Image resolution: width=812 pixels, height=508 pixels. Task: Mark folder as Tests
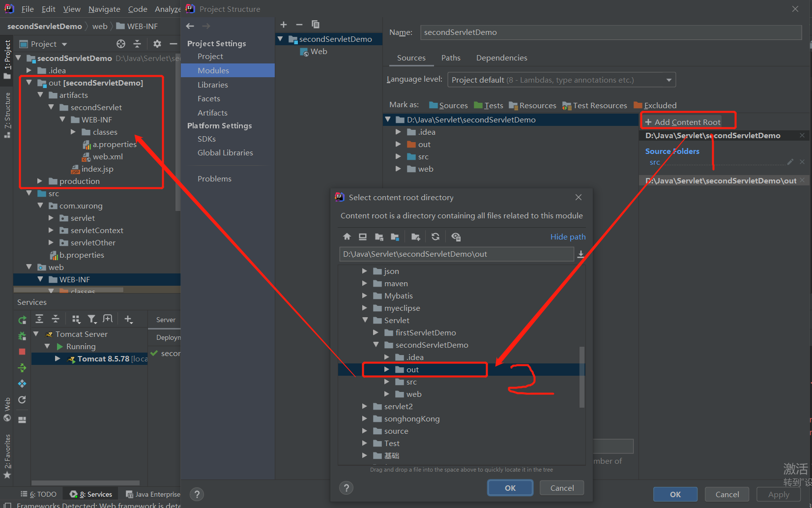pos(489,105)
